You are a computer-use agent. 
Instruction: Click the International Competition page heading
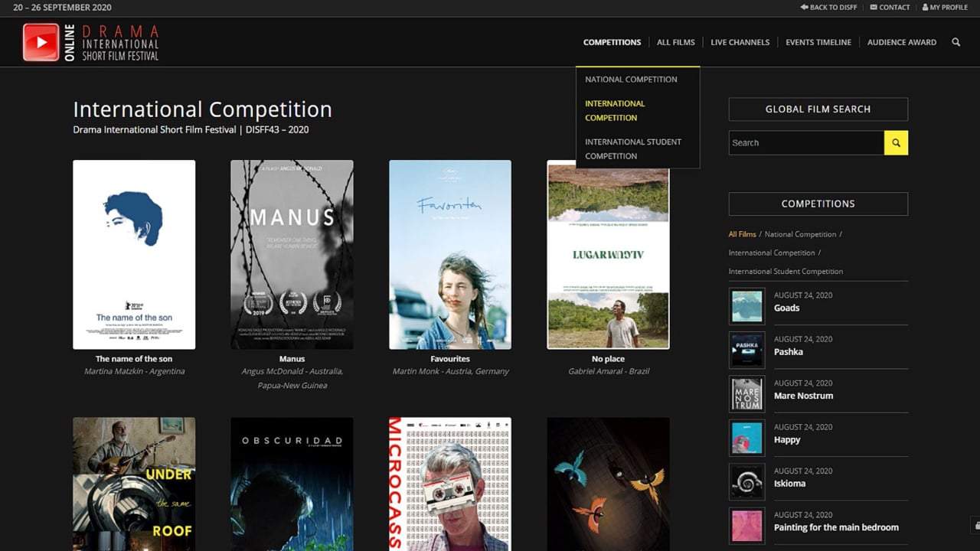point(202,109)
